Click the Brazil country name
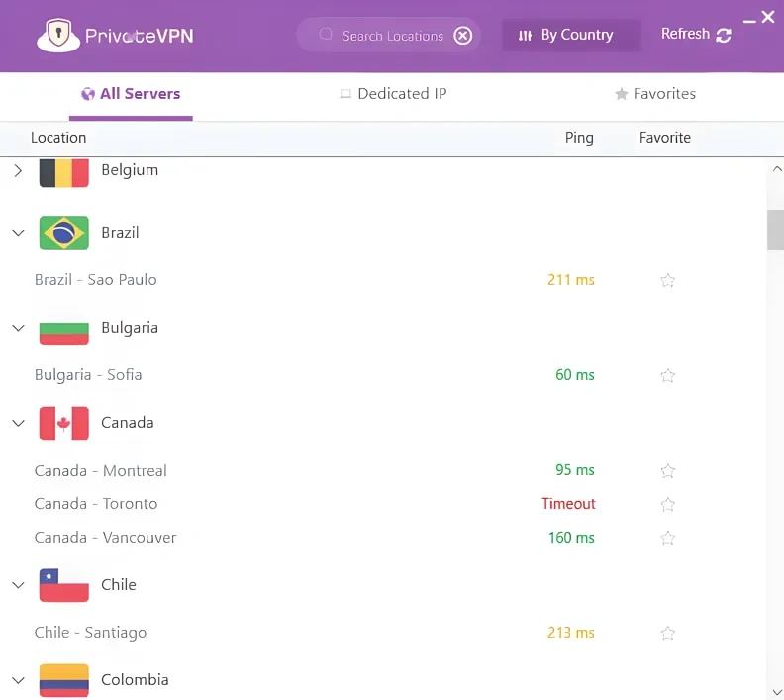 click(120, 233)
